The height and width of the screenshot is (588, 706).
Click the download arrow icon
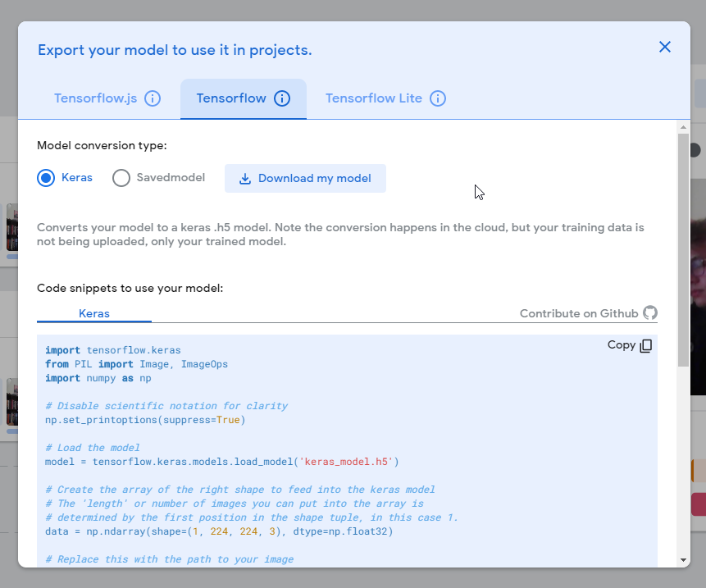[244, 179]
